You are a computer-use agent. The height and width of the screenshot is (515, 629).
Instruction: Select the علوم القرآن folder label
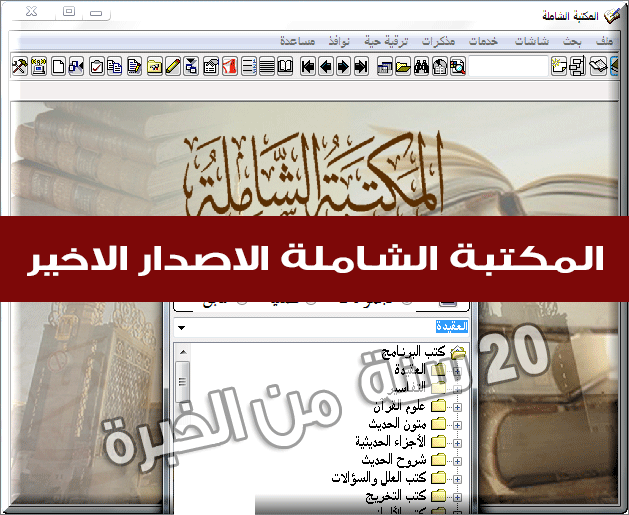[399, 406]
